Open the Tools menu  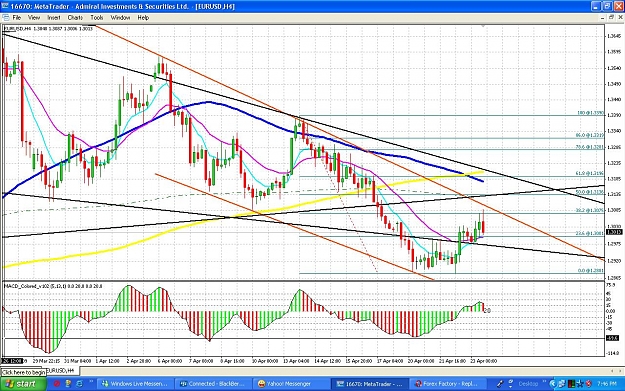[x=96, y=18]
